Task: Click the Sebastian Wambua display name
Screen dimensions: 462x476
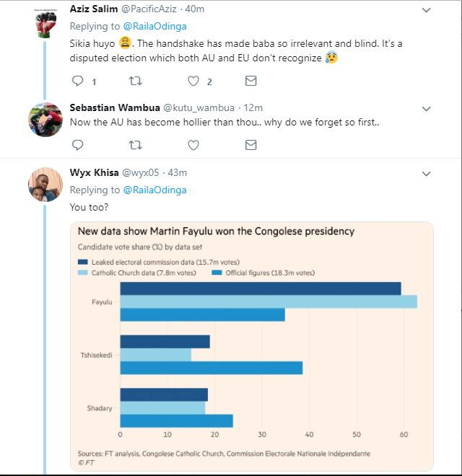Action: pyautogui.click(x=115, y=107)
